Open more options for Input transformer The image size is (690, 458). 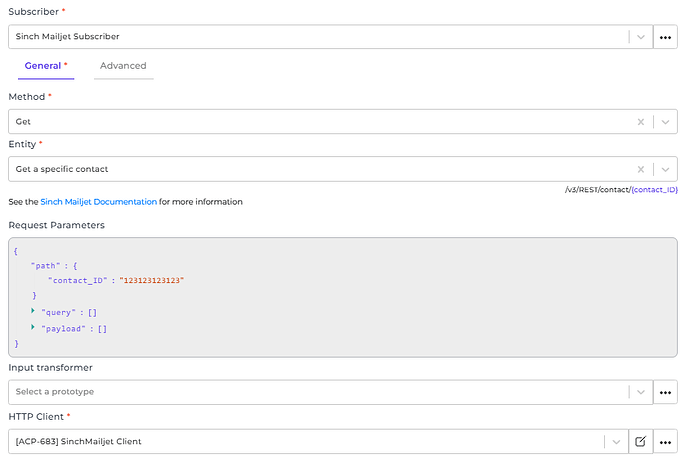tap(665, 392)
